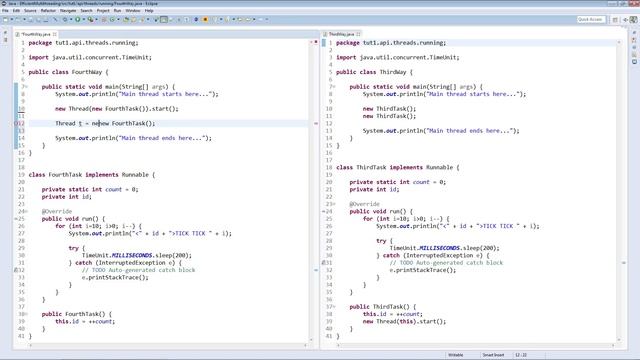Click override indicator at line 24 in ThirdWay
This screenshot has width=640, height=360.
pyautogui.click(x=324, y=211)
